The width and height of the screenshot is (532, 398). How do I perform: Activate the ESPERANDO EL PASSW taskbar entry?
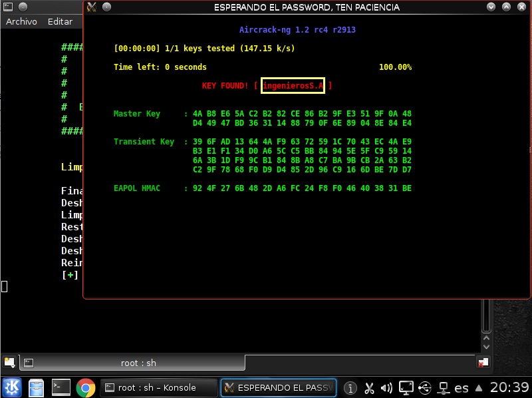point(279,387)
